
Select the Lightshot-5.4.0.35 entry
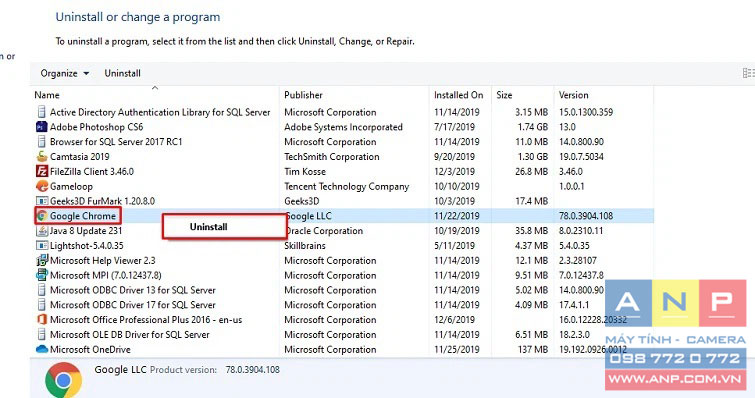pos(87,245)
